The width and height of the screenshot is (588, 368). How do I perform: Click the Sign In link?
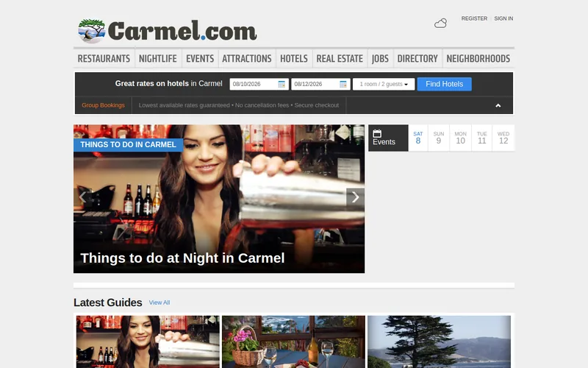pos(503,18)
